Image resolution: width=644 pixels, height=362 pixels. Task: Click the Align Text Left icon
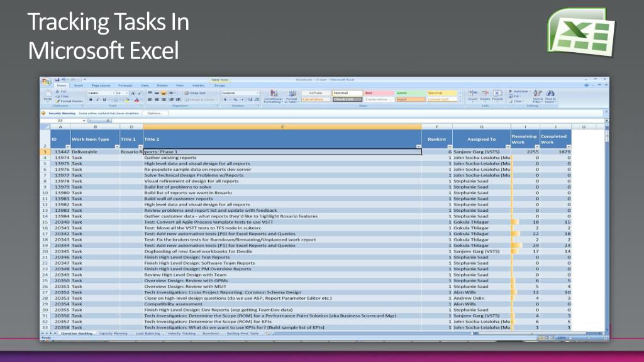point(150,100)
